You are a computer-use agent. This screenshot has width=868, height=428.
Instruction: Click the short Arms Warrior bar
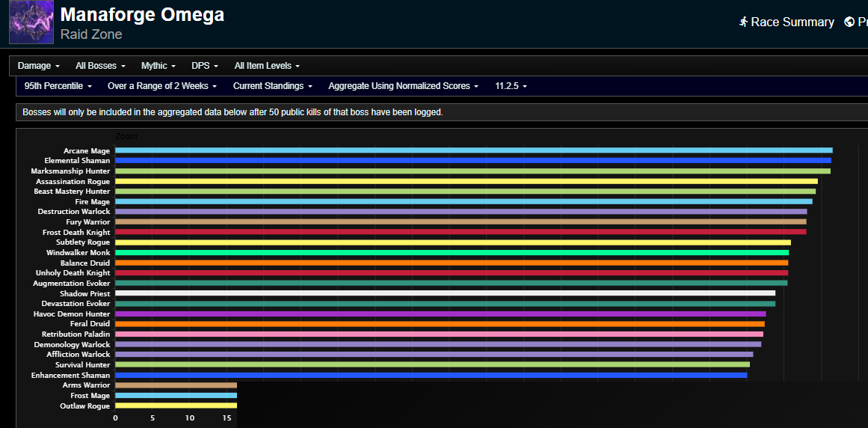(176, 385)
